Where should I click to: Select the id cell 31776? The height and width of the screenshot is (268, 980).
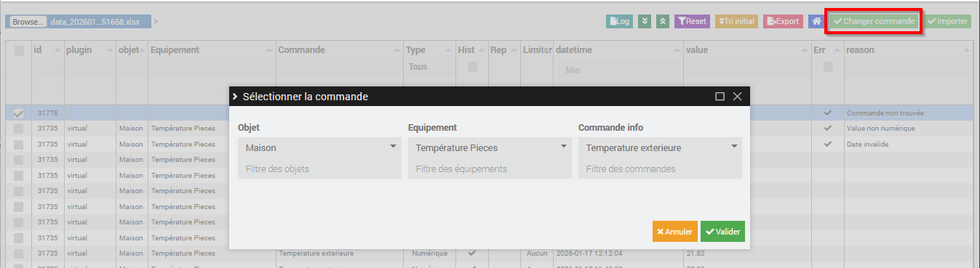point(48,113)
